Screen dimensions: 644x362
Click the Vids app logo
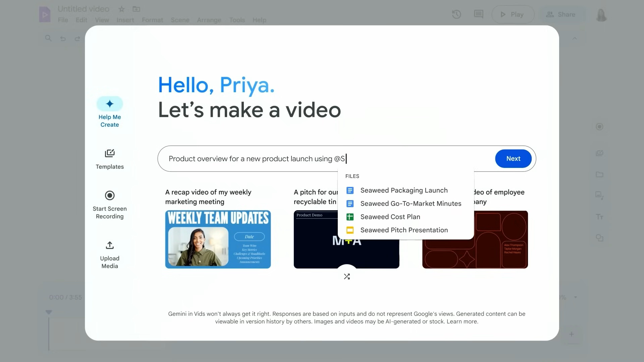(x=45, y=15)
